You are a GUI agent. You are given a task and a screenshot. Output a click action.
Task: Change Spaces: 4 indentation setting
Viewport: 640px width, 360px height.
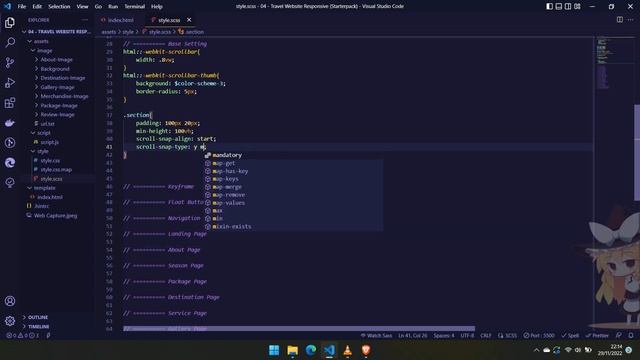click(444, 336)
